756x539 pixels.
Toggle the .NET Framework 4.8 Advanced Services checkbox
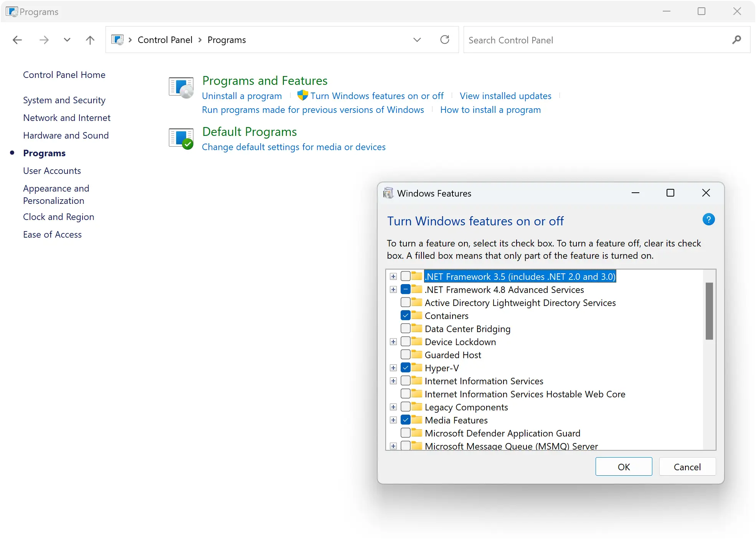tap(406, 289)
